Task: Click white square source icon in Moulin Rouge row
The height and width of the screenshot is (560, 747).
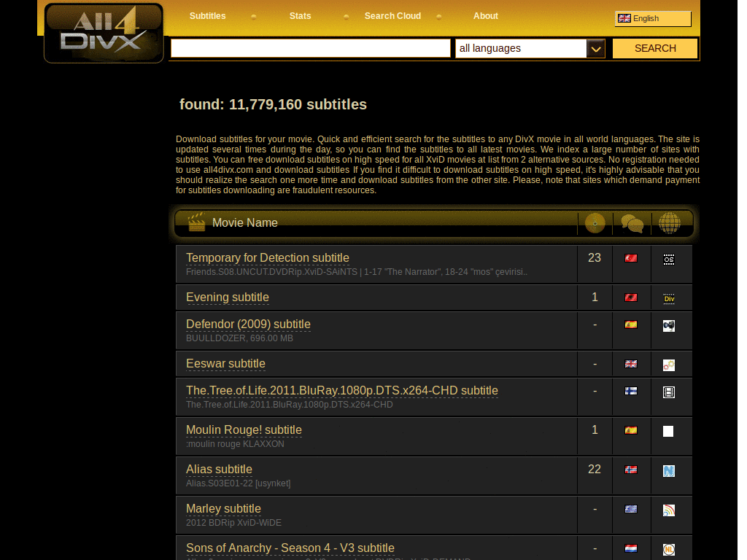Action: click(x=668, y=432)
